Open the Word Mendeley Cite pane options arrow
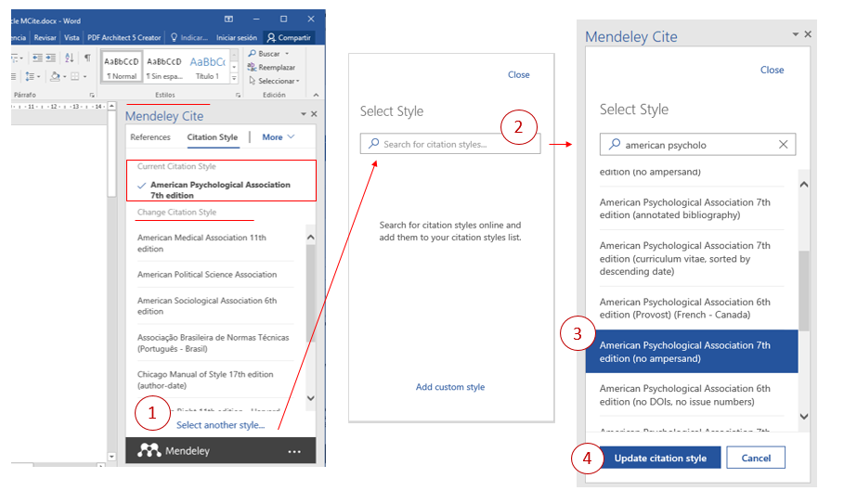This screenshot has height=504, width=844. click(303, 114)
